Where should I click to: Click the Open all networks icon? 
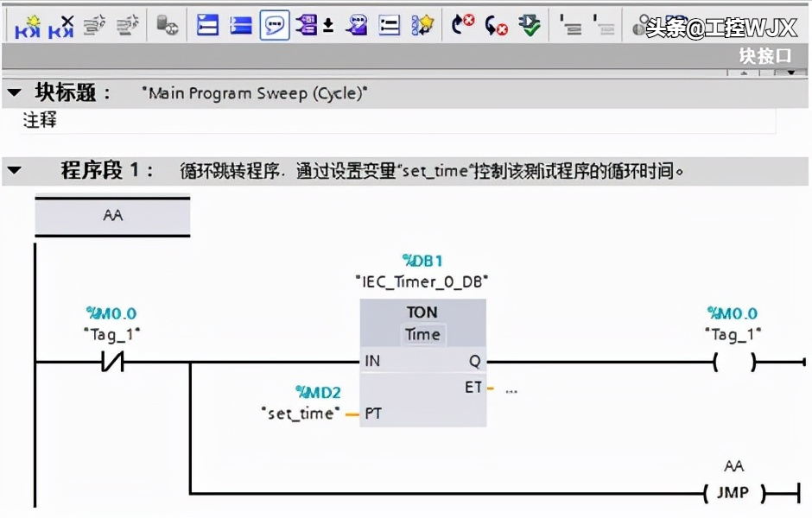point(207,26)
